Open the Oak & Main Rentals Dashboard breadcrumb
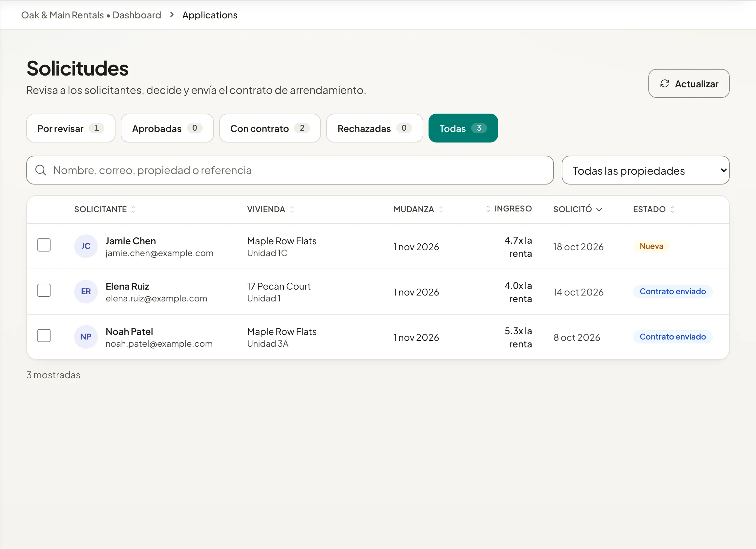The width and height of the screenshot is (756, 549). 91,15
